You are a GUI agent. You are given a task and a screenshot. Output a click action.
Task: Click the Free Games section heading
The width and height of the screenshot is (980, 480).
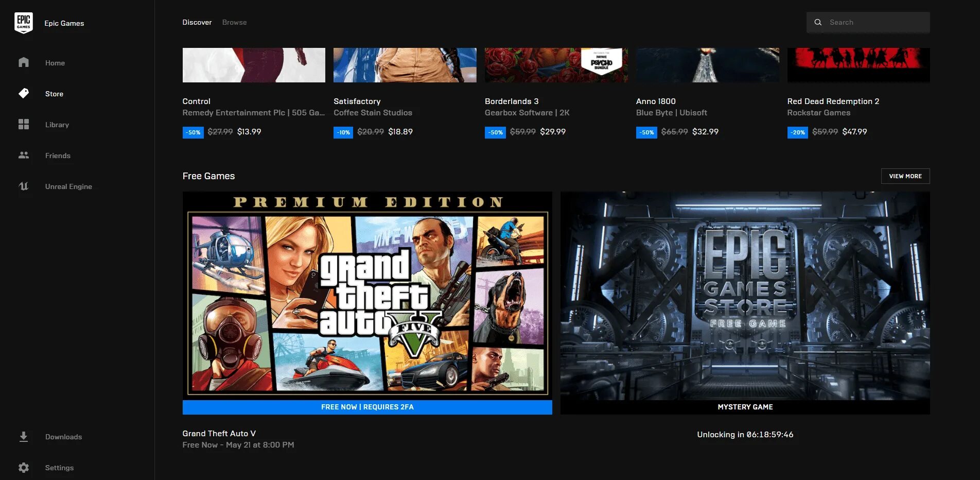click(x=208, y=176)
